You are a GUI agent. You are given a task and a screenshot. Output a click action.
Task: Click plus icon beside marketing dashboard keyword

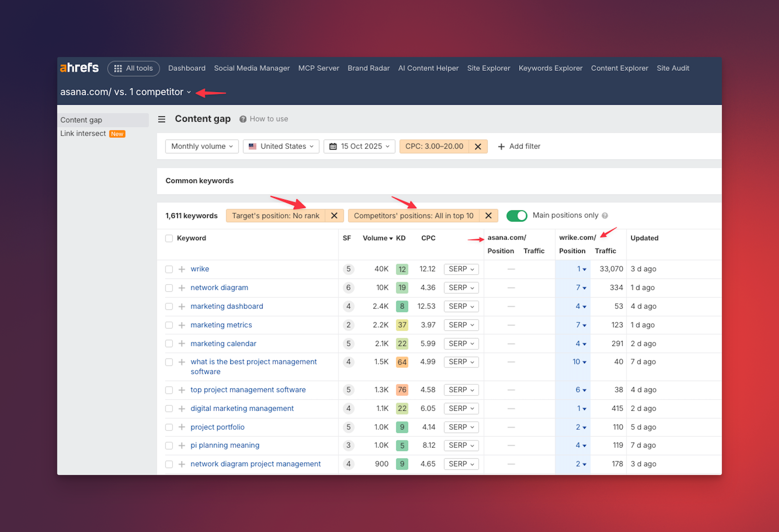coord(182,306)
